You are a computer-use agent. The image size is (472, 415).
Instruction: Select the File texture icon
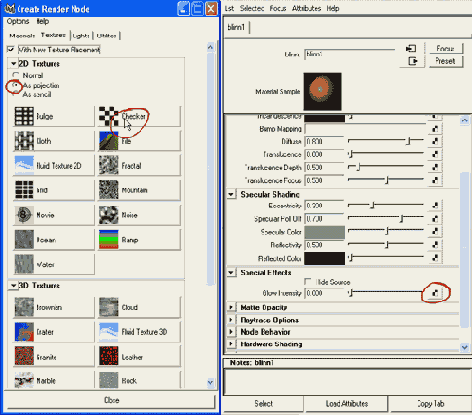pos(109,141)
